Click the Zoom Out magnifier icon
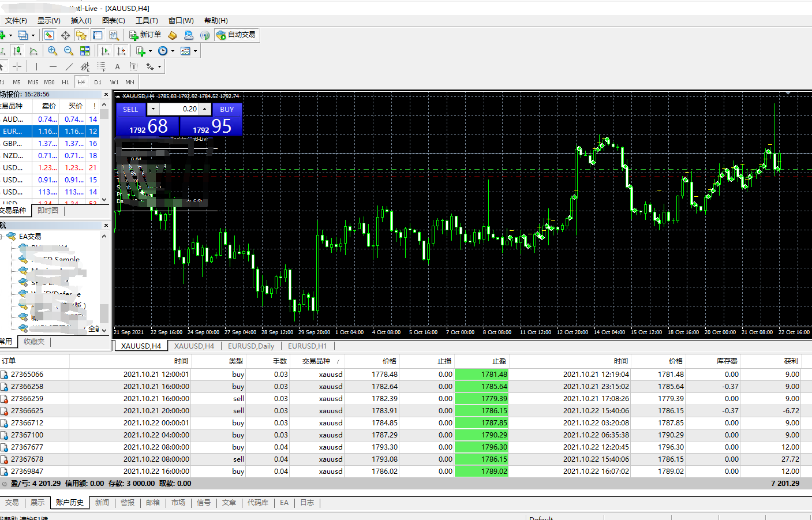This screenshot has width=812, height=520. (x=69, y=51)
